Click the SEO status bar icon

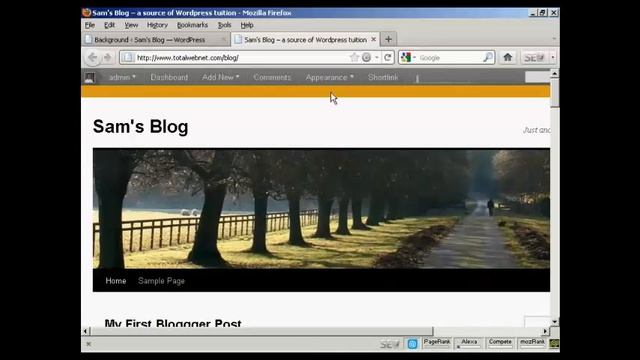389,344
